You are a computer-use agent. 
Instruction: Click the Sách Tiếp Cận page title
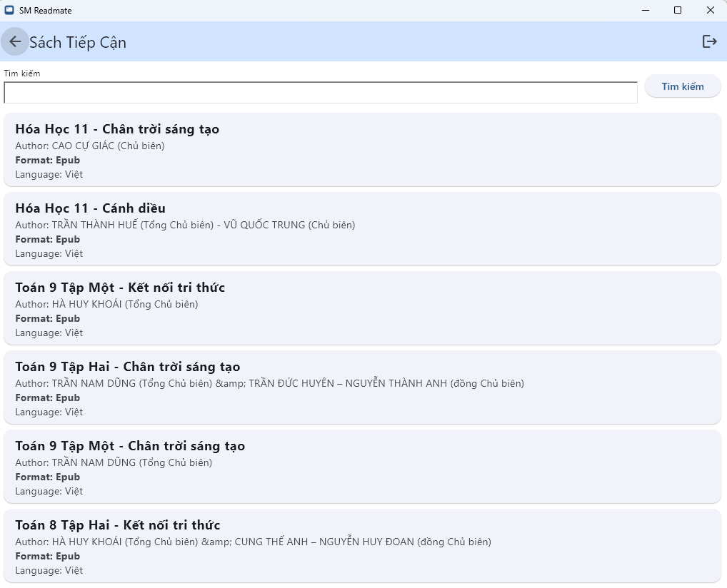coord(78,43)
